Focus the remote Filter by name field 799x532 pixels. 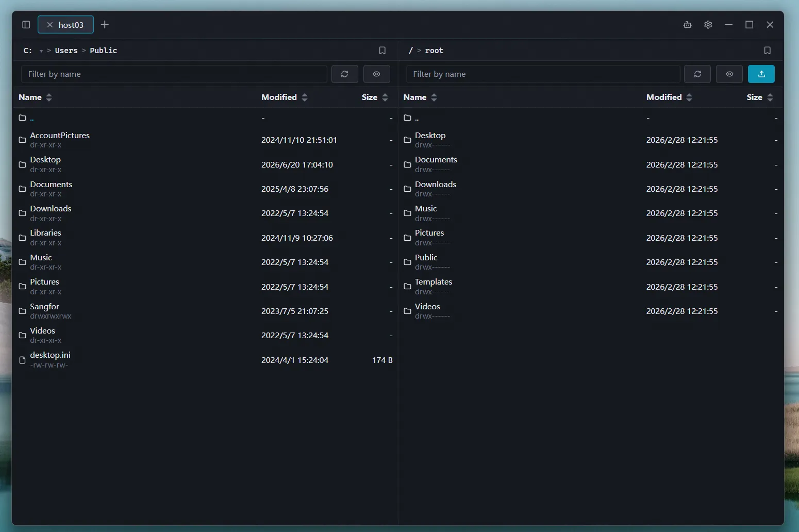[x=543, y=74]
